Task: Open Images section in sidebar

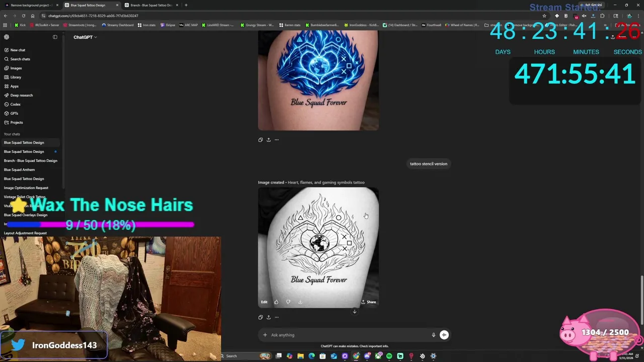Action: 30,68
